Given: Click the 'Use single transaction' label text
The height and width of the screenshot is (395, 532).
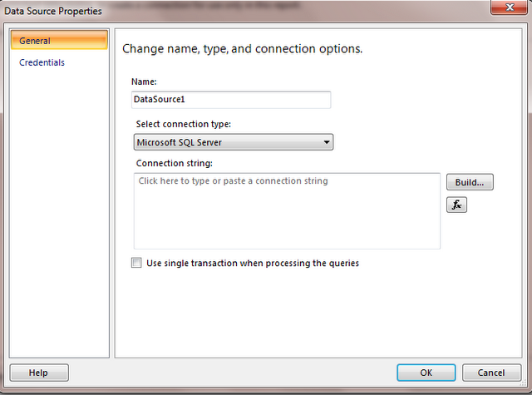Looking at the screenshot, I should [x=253, y=263].
